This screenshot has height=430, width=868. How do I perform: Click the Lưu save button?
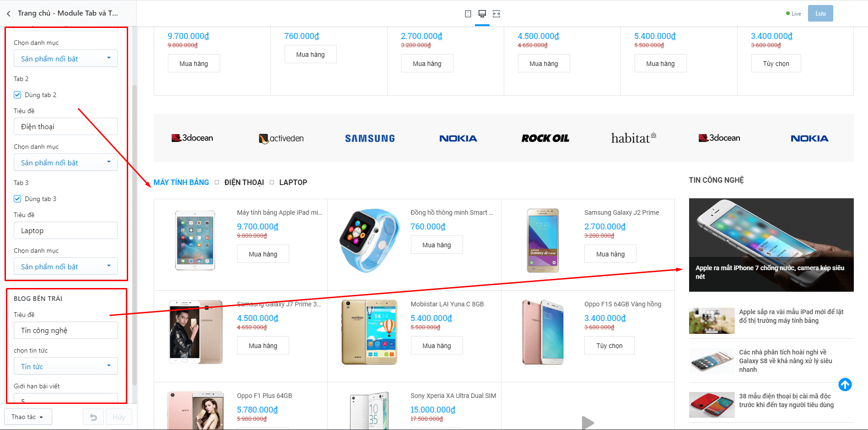click(x=820, y=14)
